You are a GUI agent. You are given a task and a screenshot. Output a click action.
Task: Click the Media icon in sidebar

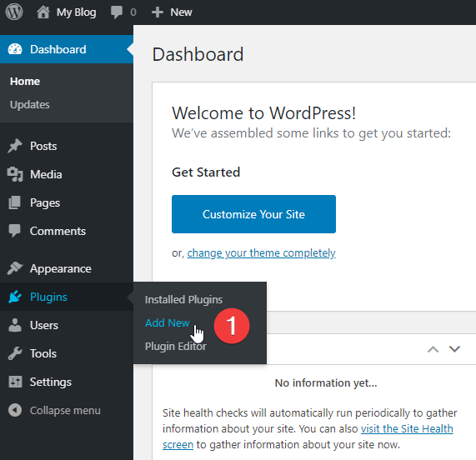15,174
